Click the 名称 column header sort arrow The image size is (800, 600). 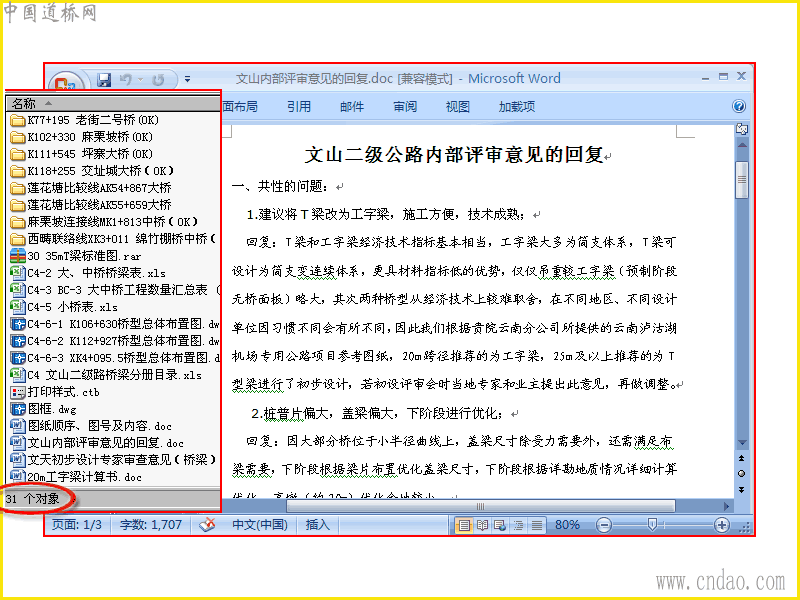pyautogui.click(x=48, y=103)
